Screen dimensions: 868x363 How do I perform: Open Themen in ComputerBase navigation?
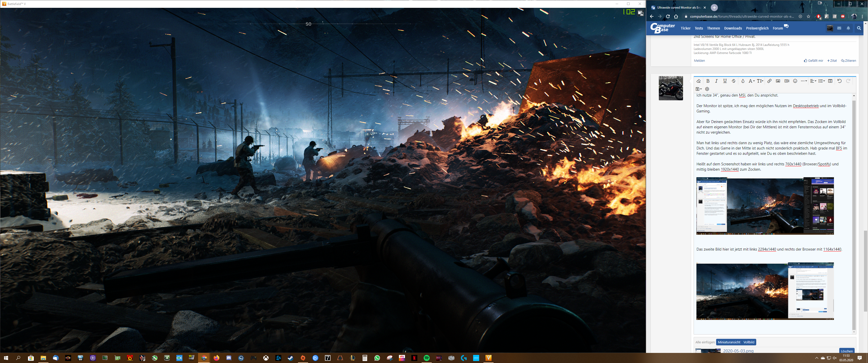point(713,28)
